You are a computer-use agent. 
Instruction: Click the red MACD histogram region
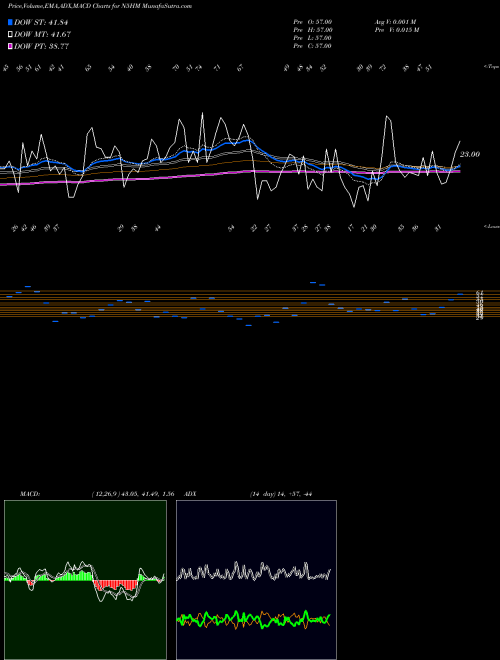coord(116,585)
